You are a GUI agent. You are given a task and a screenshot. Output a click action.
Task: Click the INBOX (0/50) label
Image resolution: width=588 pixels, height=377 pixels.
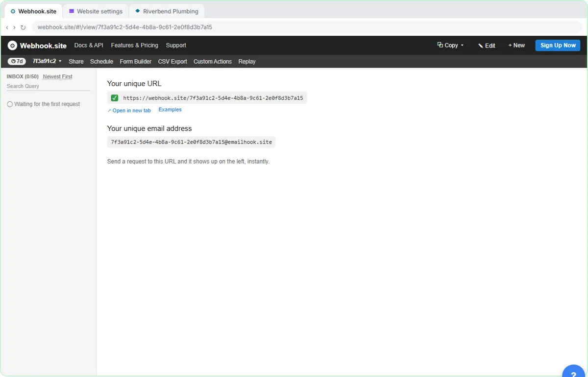[x=23, y=76]
